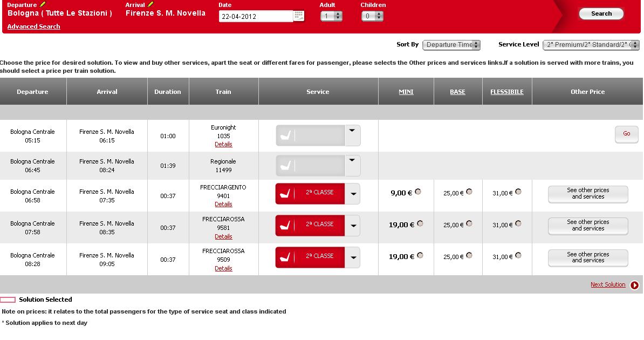Click the Departure column header
Image resolution: width=644 pixels, height=340 pixels.
tap(33, 92)
